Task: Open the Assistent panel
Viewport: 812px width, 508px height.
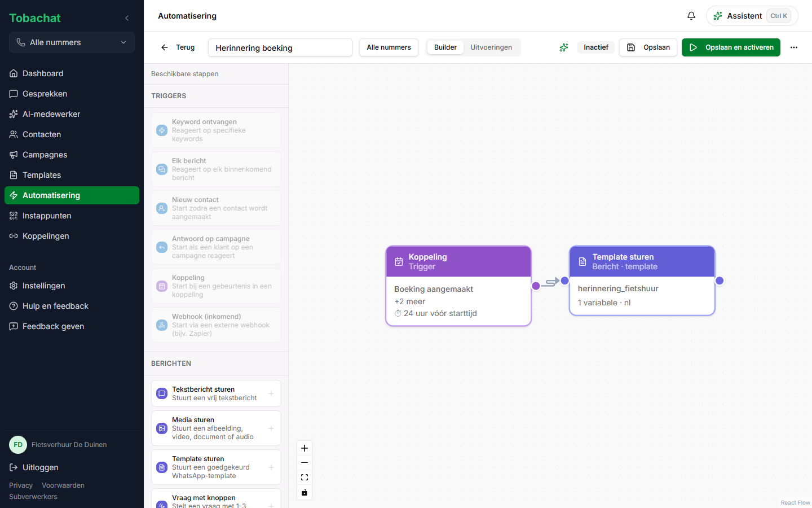Action: tap(752, 16)
